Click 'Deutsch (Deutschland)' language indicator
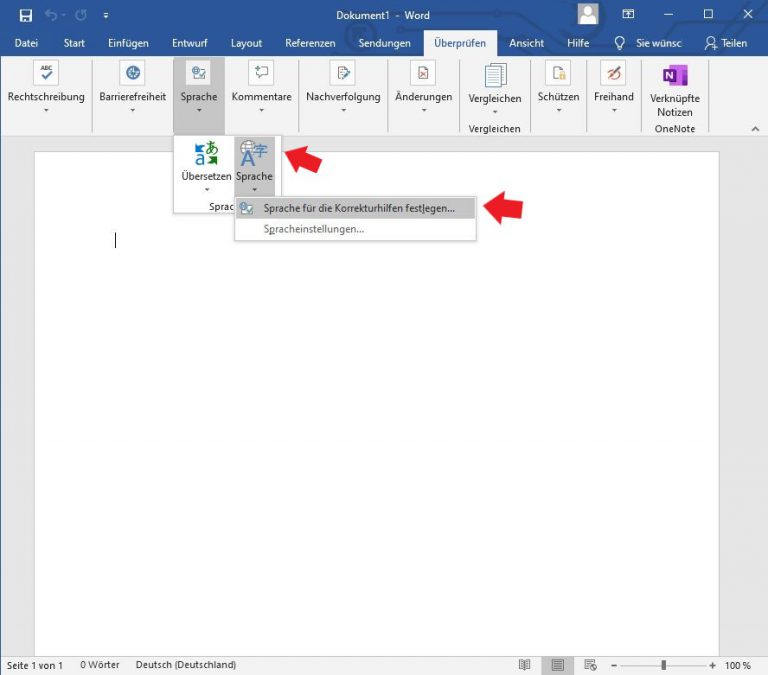This screenshot has width=768, height=675. click(x=186, y=665)
